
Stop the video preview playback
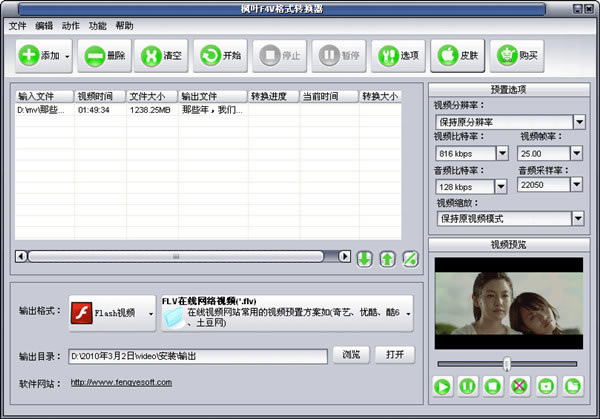(x=493, y=385)
